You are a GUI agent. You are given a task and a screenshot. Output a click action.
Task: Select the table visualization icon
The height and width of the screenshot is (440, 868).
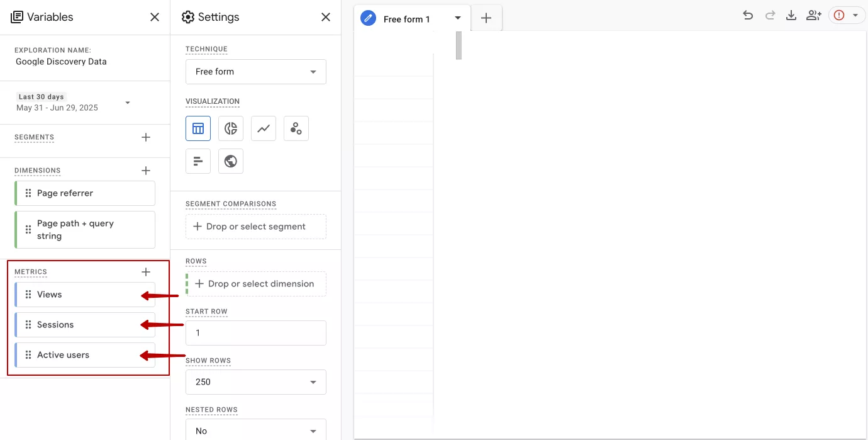pyautogui.click(x=198, y=128)
